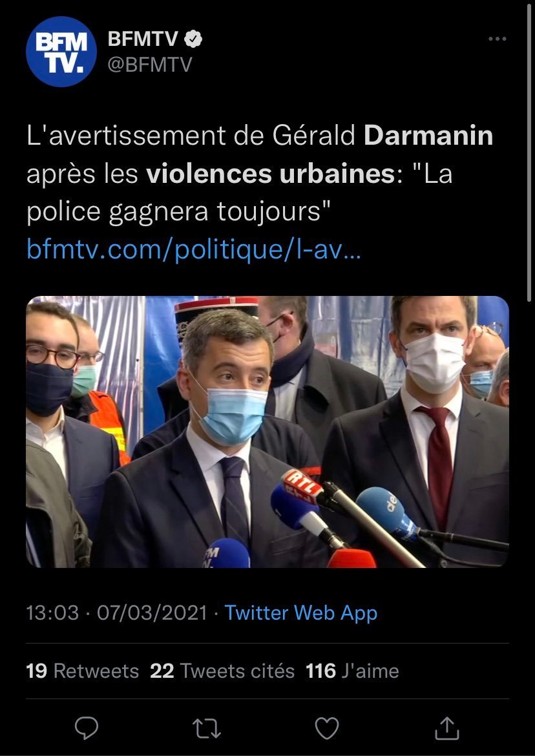Click the 13:03 · 07/03/2021 timestamp
The image size is (535, 756).
tap(117, 613)
